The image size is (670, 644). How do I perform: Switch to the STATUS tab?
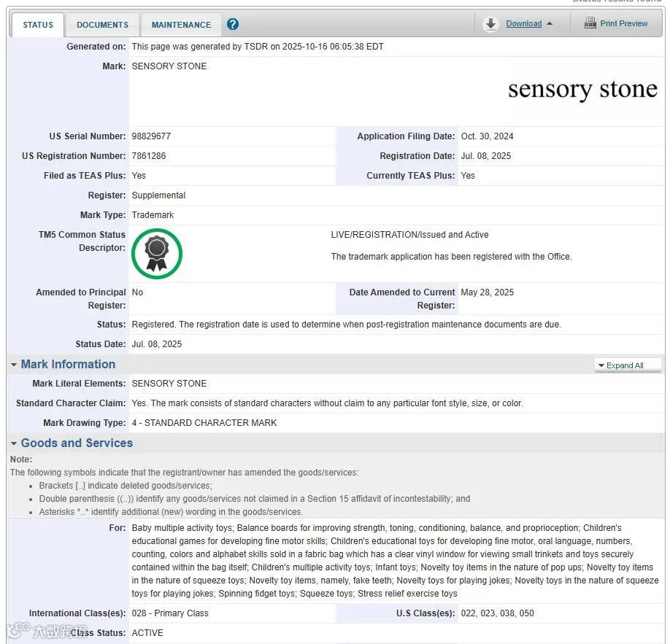tap(38, 25)
